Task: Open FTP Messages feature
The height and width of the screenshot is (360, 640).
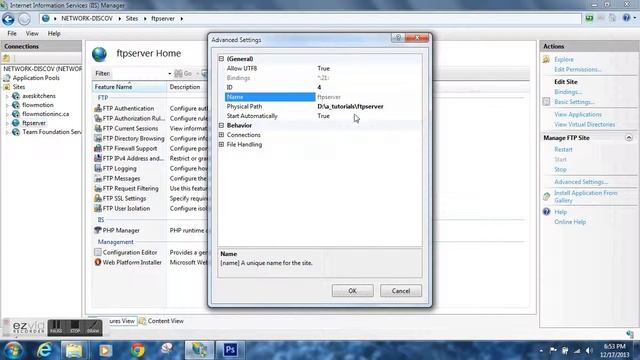Action: (117, 178)
